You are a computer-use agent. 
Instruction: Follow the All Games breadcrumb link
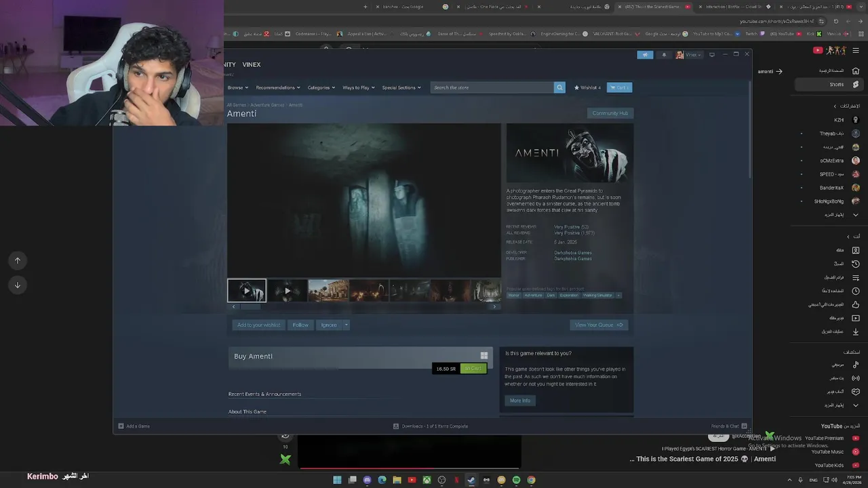[237, 105]
